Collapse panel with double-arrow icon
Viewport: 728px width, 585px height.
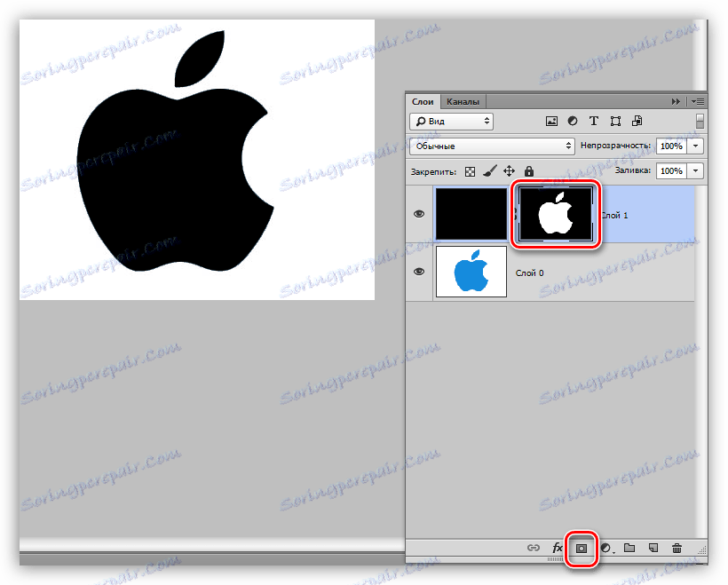click(x=676, y=101)
